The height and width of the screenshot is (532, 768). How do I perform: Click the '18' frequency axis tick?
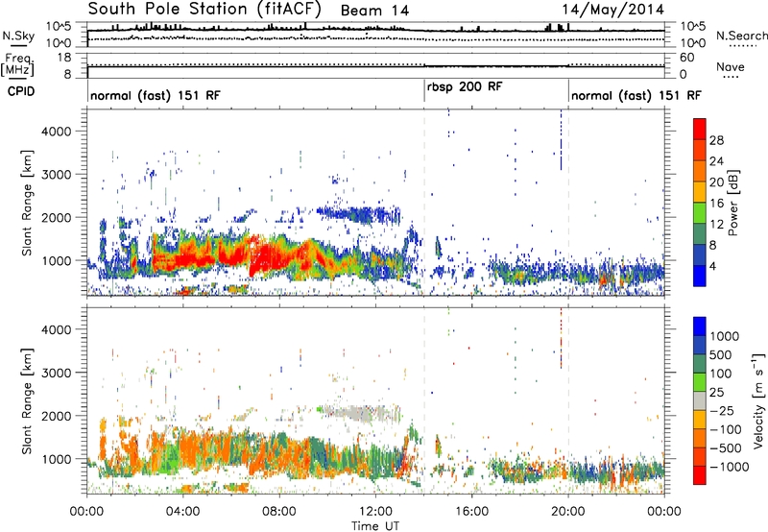pyautogui.click(x=64, y=58)
